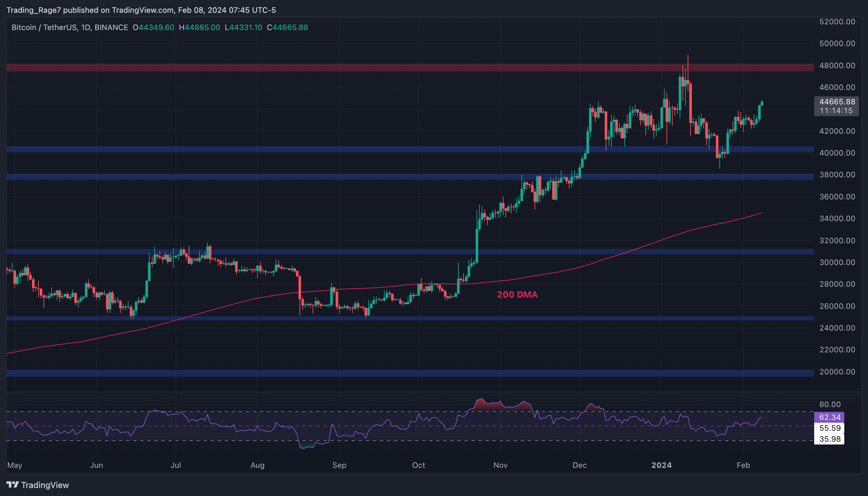Image resolution: width=868 pixels, height=496 pixels.
Task: Click the 34000.00 price axis label
Action: pos(837,218)
